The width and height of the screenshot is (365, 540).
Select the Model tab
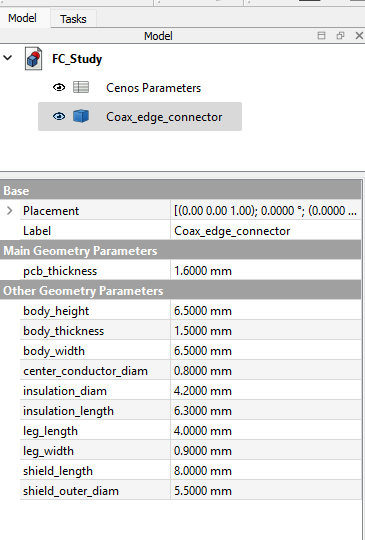(x=22, y=18)
